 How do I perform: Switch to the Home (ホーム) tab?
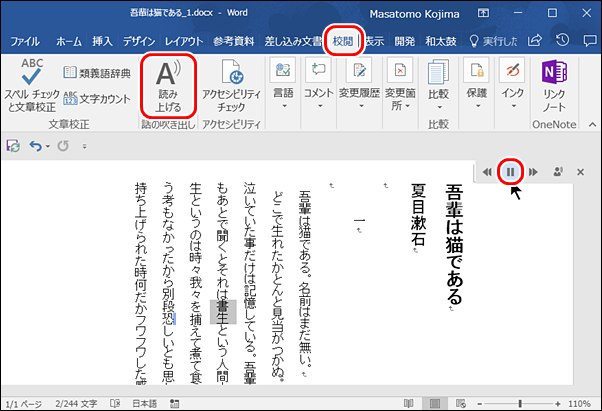69,41
